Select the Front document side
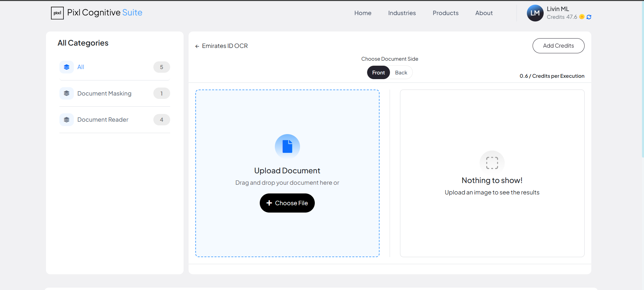644x290 pixels. click(x=378, y=73)
